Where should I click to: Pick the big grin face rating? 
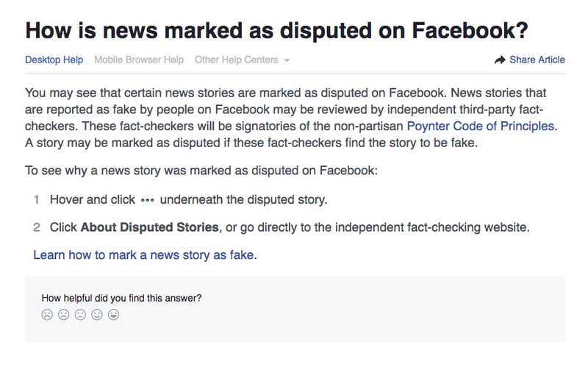(114, 314)
